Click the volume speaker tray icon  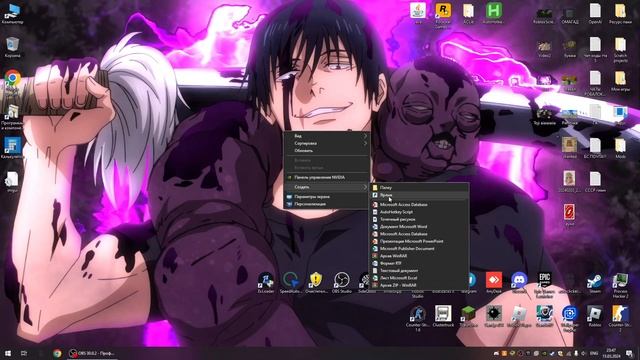[584, 353]
